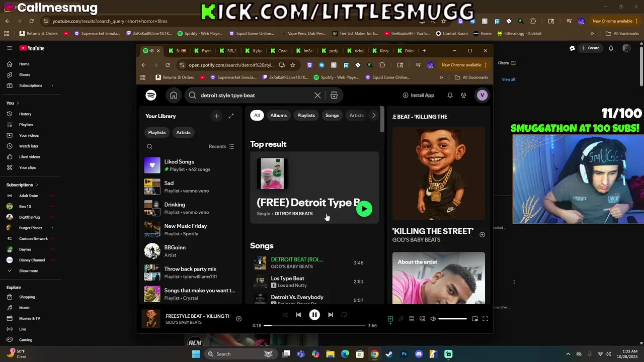Open the Steam icon on the Windows taskbar
The width and height of the screenshot is (644, 362).
click(x=389, y=354)
